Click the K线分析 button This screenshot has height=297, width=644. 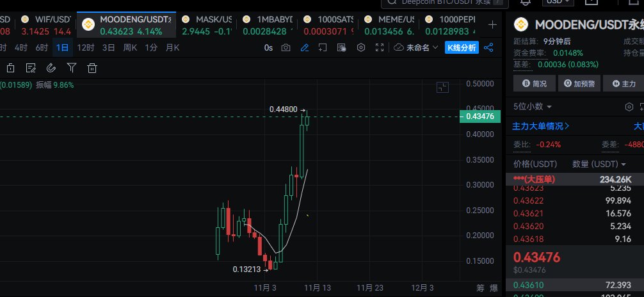point(462,47)
